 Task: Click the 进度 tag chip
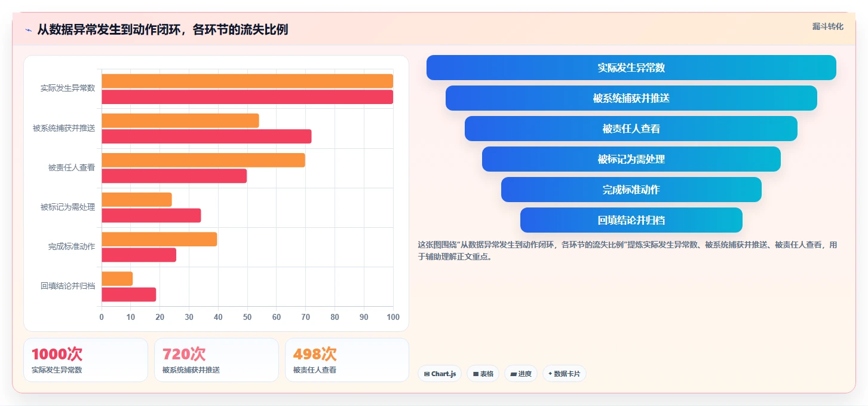click(x=521, y=374)
